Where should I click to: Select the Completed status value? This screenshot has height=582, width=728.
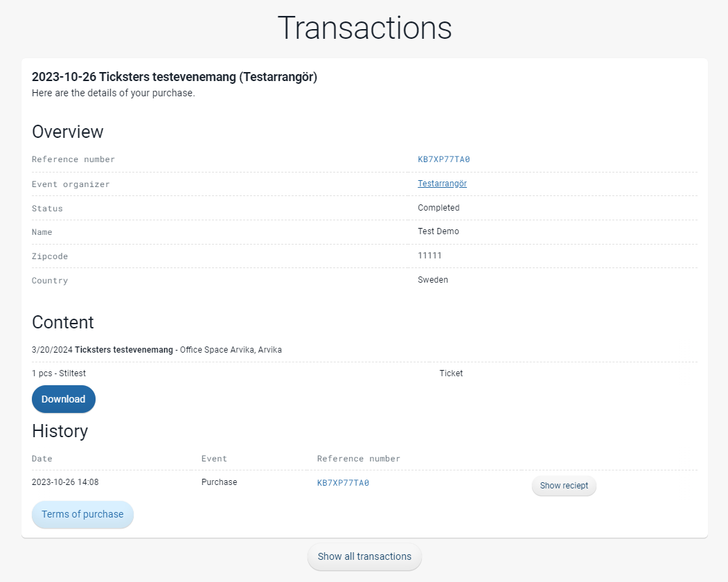pyautogui.click(x=438, y=208)
